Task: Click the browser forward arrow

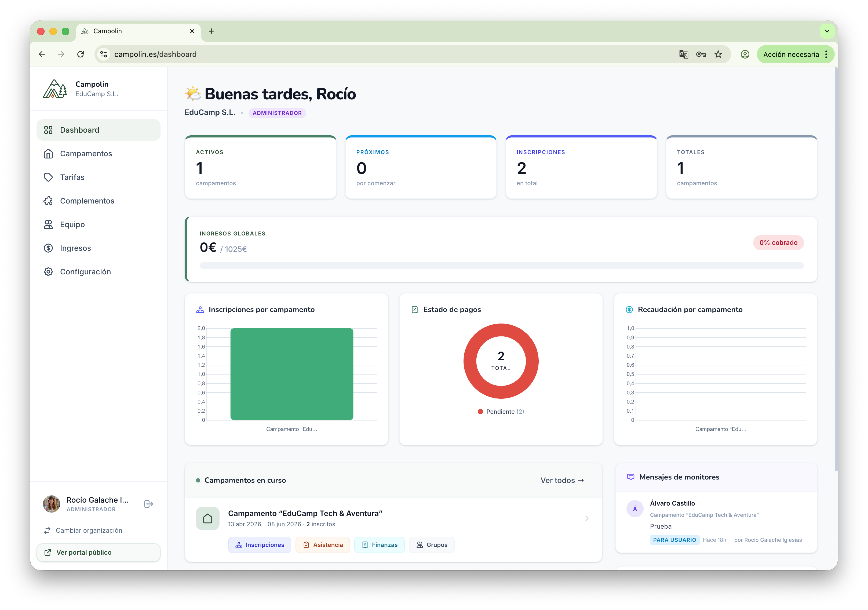Action: (x=61, y=55)
